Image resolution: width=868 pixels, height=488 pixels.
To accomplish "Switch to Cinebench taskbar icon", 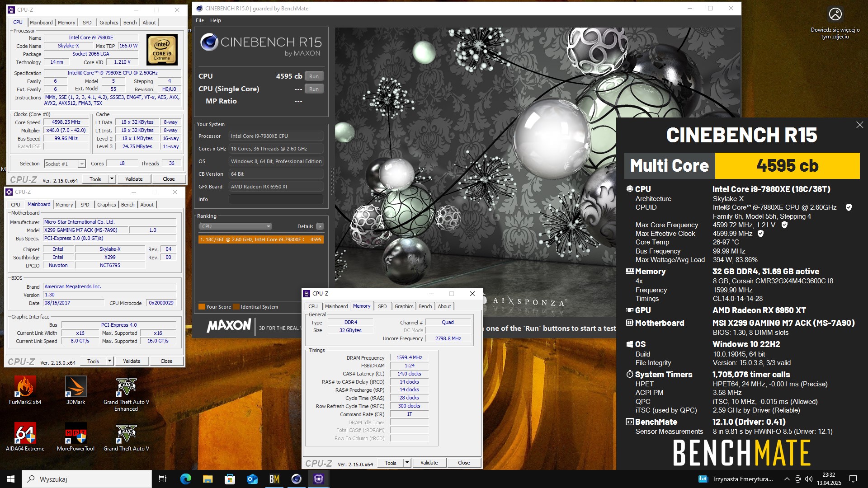I will pos(296,479).
